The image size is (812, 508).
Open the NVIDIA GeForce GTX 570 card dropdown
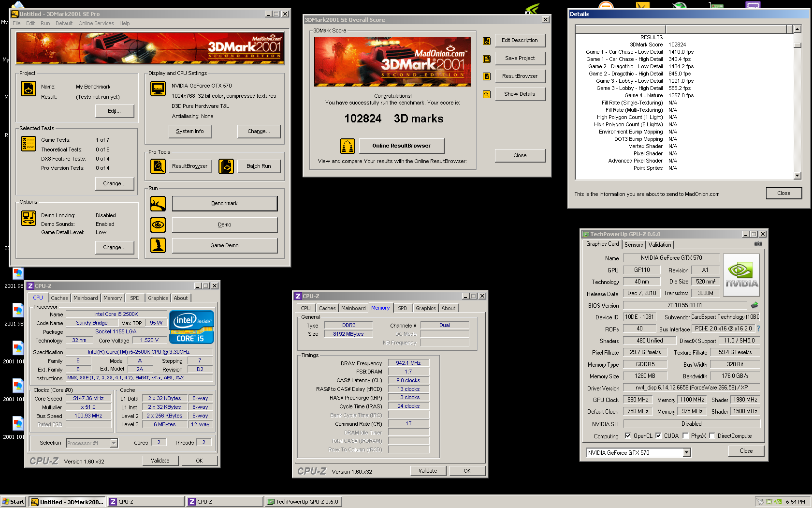pos(686,453)
